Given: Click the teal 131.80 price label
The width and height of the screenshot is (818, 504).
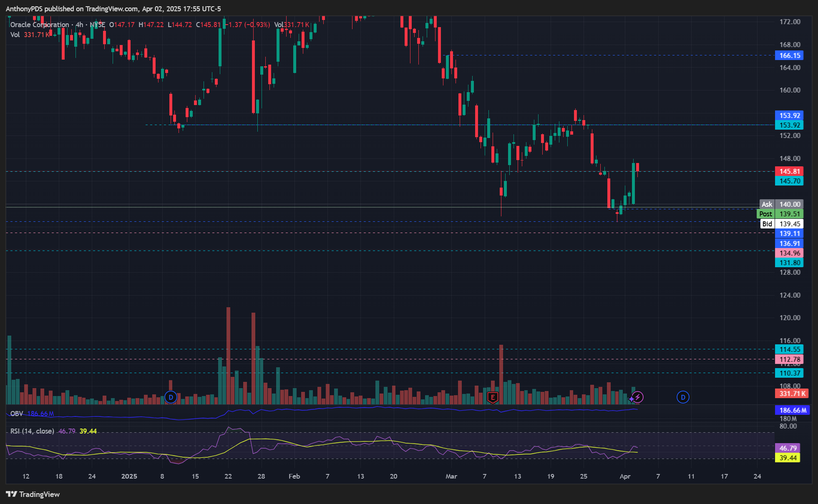Looking at the screenshot, I should click(x=789, y=263).
